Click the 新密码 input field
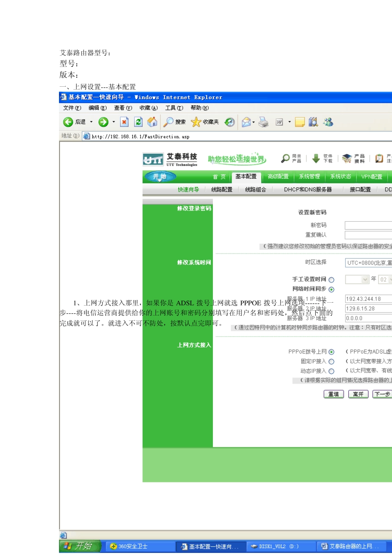The image size is (392, 555). pos(368,225)
